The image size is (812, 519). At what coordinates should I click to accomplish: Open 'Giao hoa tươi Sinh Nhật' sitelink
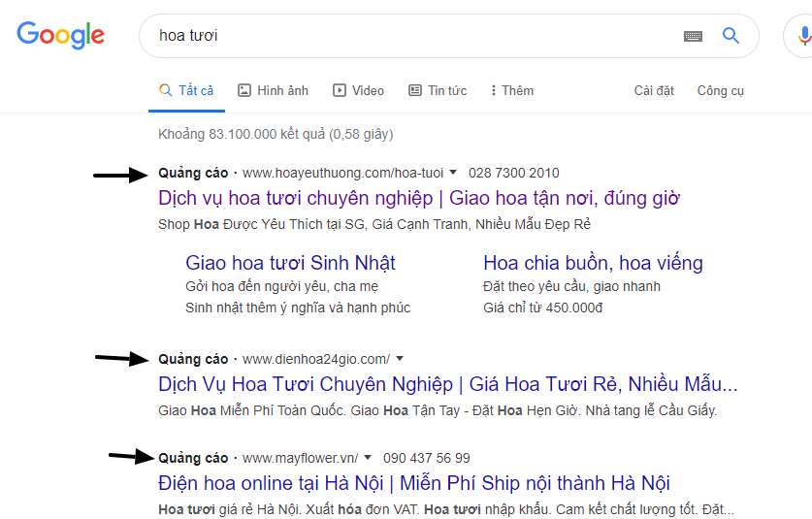[290, 263]
